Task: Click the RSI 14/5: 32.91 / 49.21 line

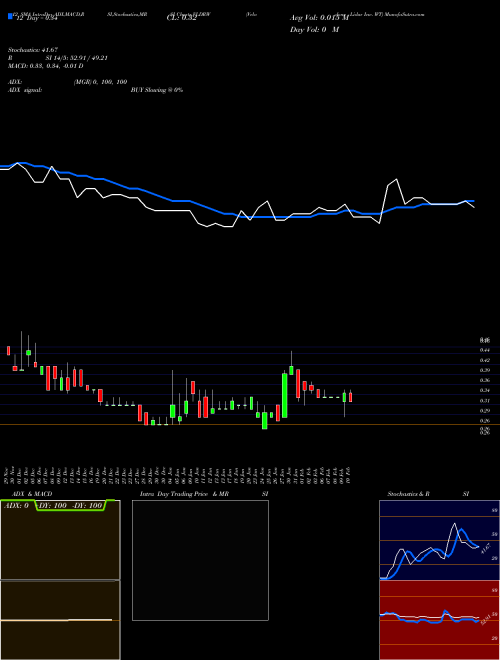Action: 58,58
